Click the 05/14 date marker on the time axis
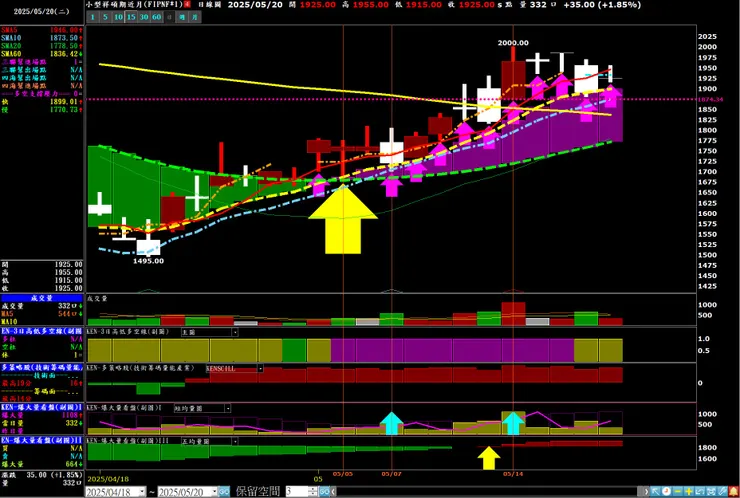The image size is (740, 498). (x=513, y=473)
